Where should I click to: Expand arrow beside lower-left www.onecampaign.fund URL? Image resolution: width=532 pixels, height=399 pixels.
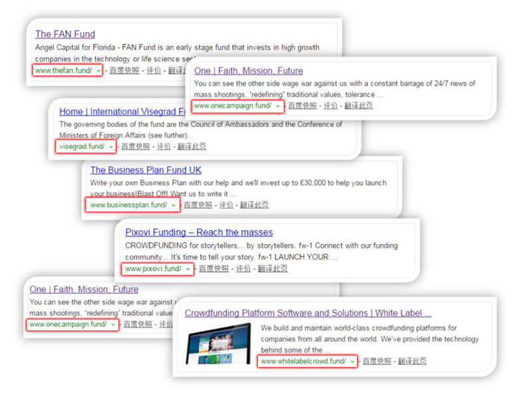click(x=113, y=325)
